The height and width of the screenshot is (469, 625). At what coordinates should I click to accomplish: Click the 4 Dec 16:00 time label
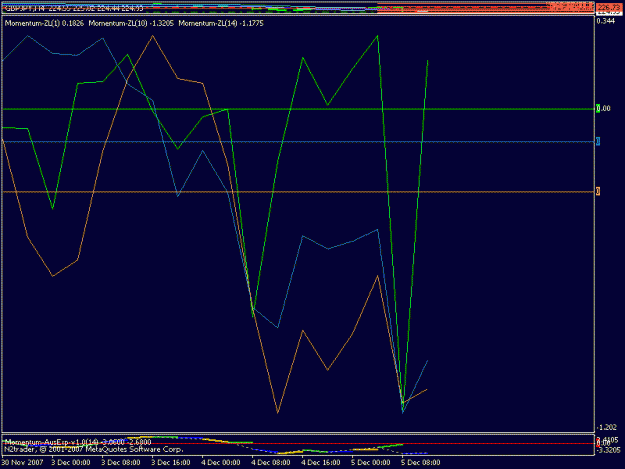click(321, 463)
